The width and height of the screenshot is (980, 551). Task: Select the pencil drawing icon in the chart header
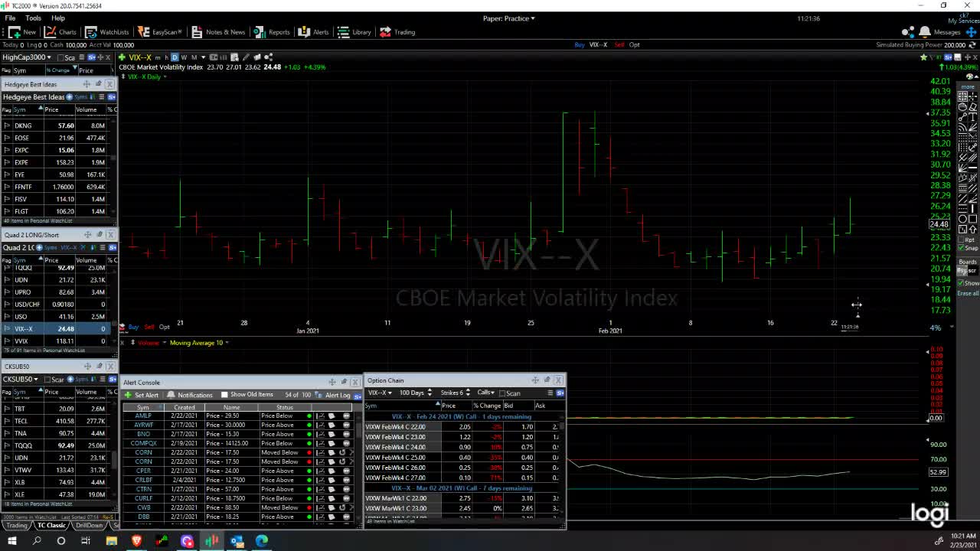click(x=246, y=57)
